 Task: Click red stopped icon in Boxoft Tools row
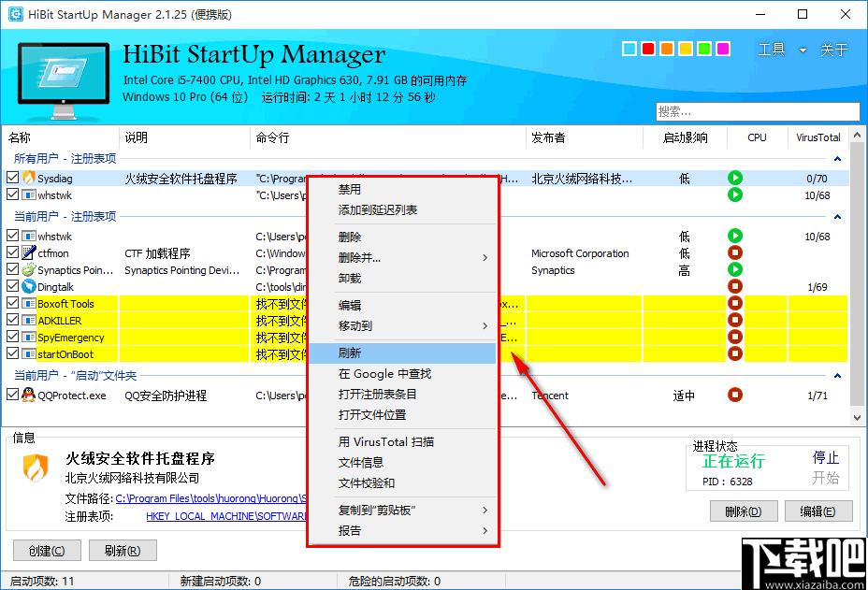[x=734, y=303]
